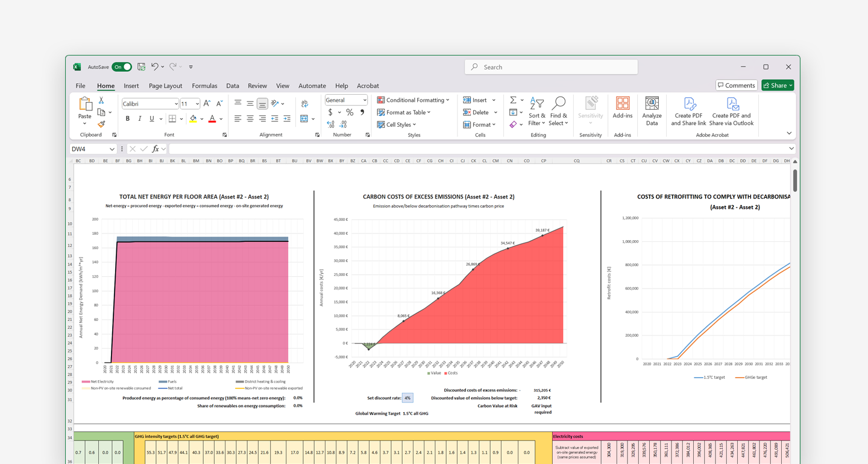Click the Merge & Center icon

(304, 119)
